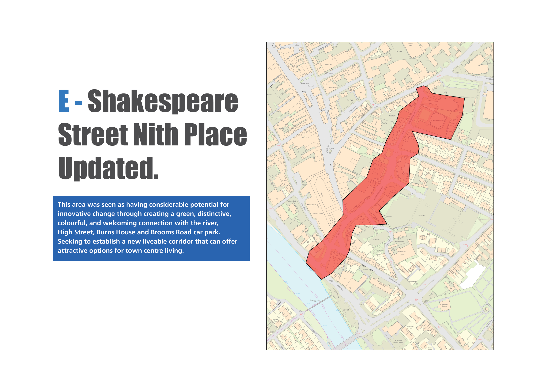This screenshot has height=392, width=555.
Task: Click the Sorting Office label
Action: point(328,65)
